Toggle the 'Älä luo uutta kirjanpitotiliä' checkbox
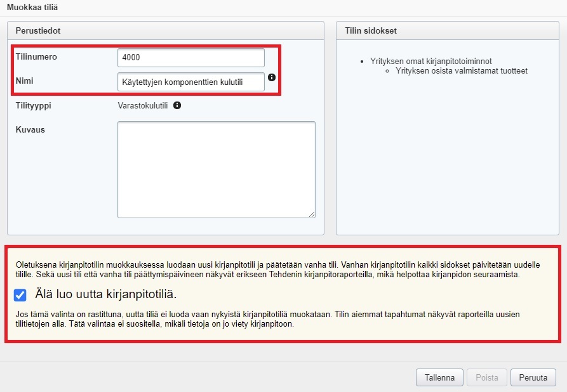 tap(20, 294)
